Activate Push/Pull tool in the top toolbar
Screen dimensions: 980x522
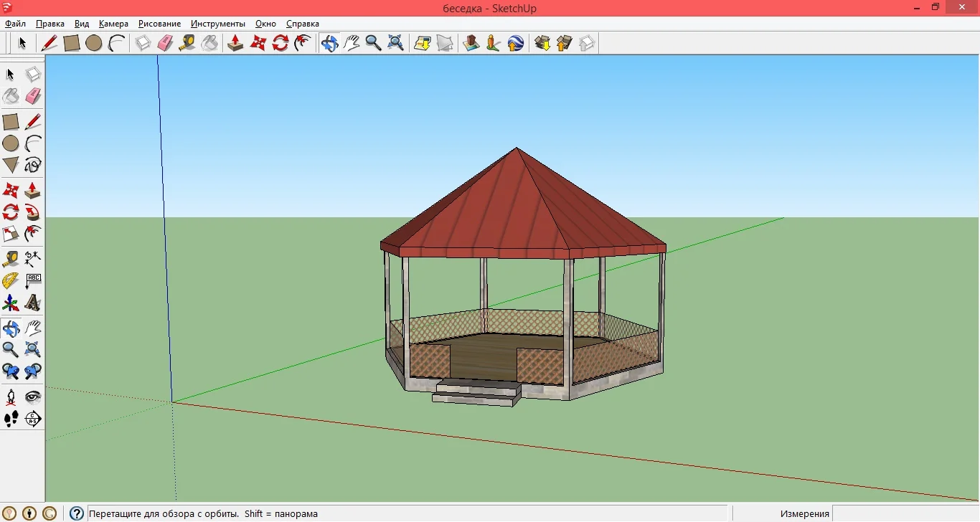tap(235, 43)
